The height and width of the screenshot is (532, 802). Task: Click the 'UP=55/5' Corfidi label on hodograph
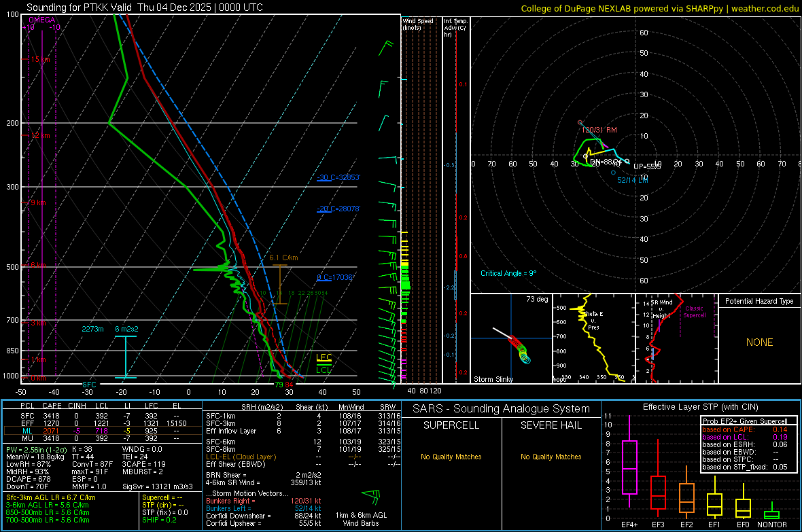[647, 166]
